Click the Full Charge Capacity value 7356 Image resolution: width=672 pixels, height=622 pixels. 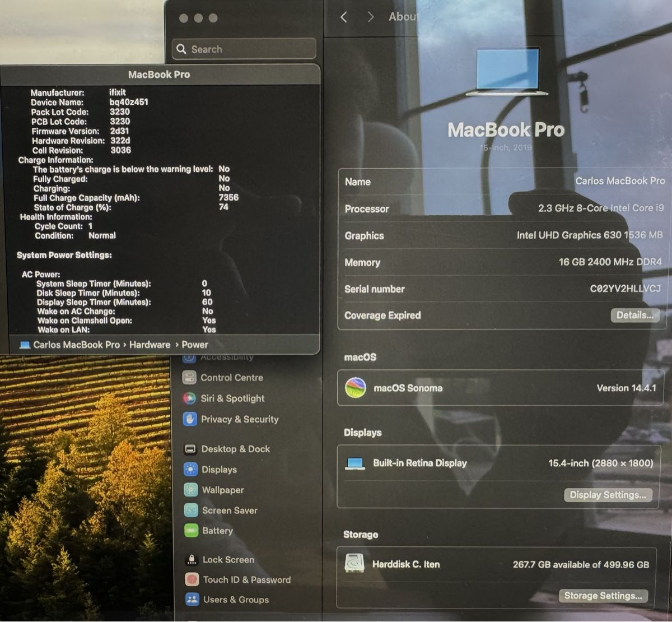click(x=228, y=197)
